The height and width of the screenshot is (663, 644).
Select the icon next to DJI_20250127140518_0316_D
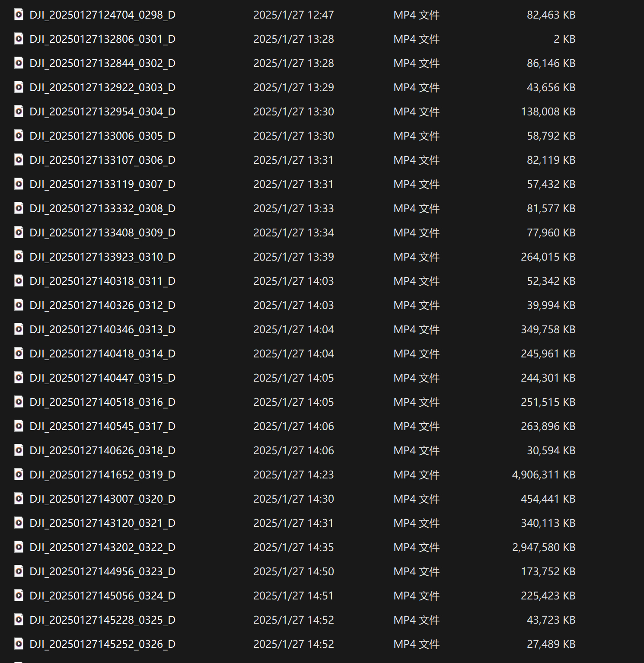pyautogui.click(x=19, y=402)
